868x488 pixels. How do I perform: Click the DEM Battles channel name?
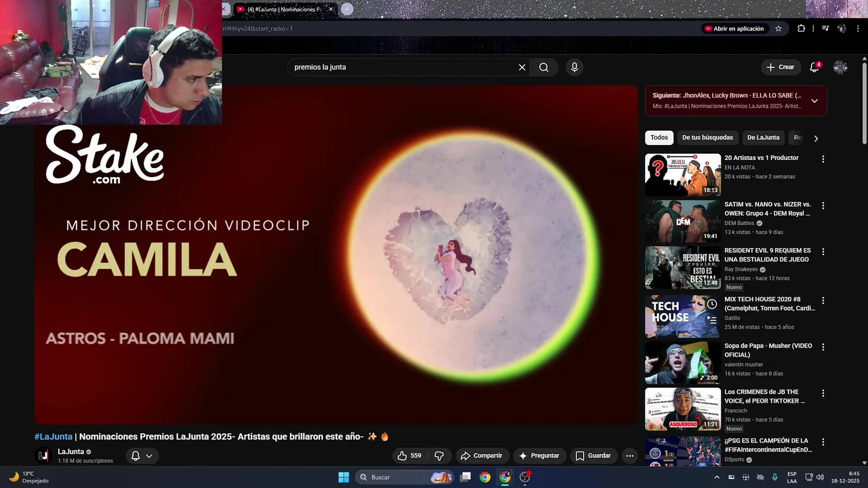739,223
